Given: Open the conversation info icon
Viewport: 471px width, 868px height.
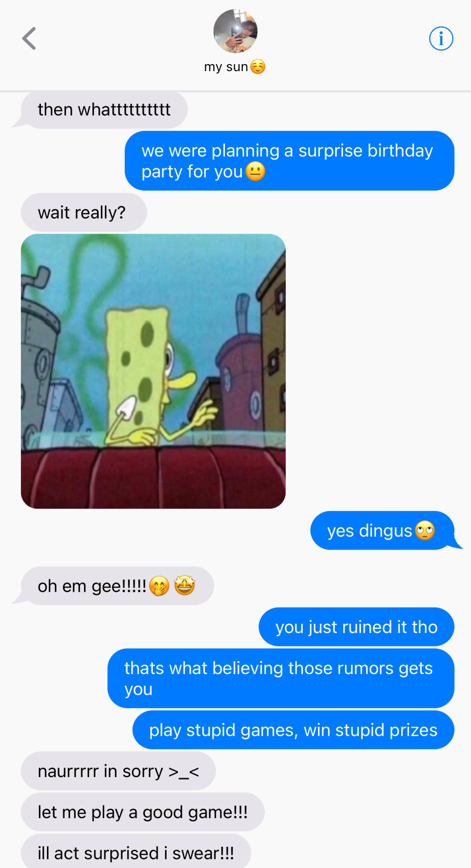Looking at the screenshot, I should tap(441, 38).
